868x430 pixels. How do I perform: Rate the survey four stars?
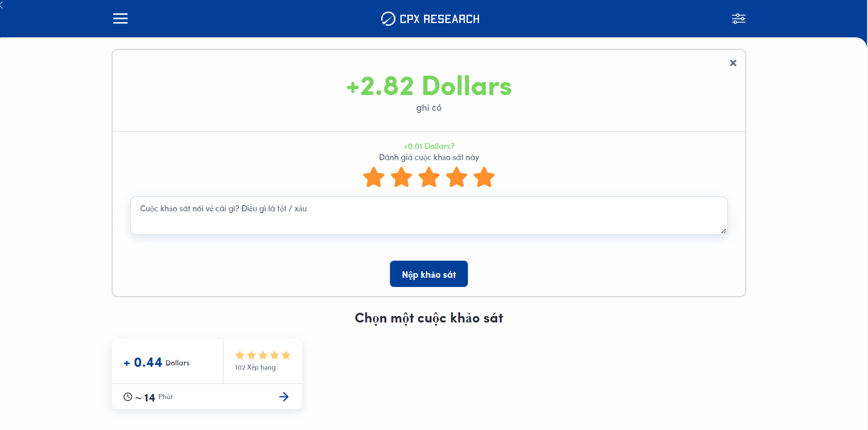tap(457, 178)
